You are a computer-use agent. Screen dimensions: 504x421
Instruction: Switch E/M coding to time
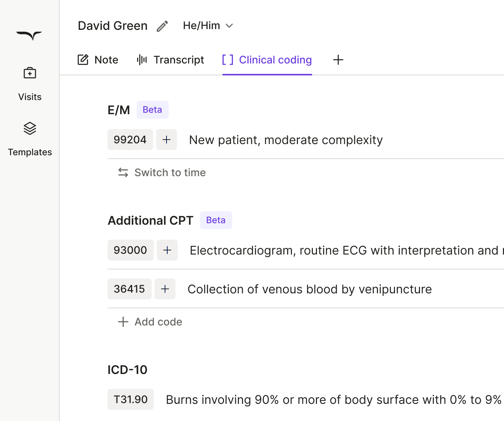[162, 172]
